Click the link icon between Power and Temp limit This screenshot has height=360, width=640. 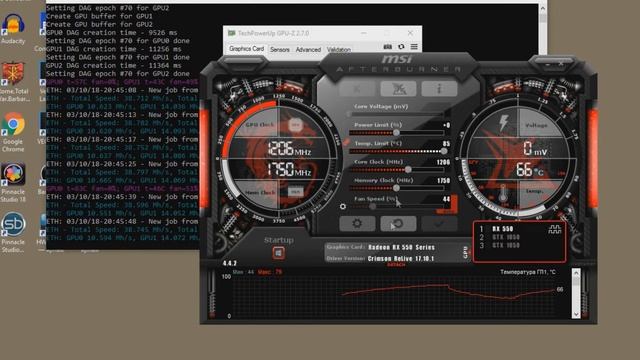pos(347,142)
